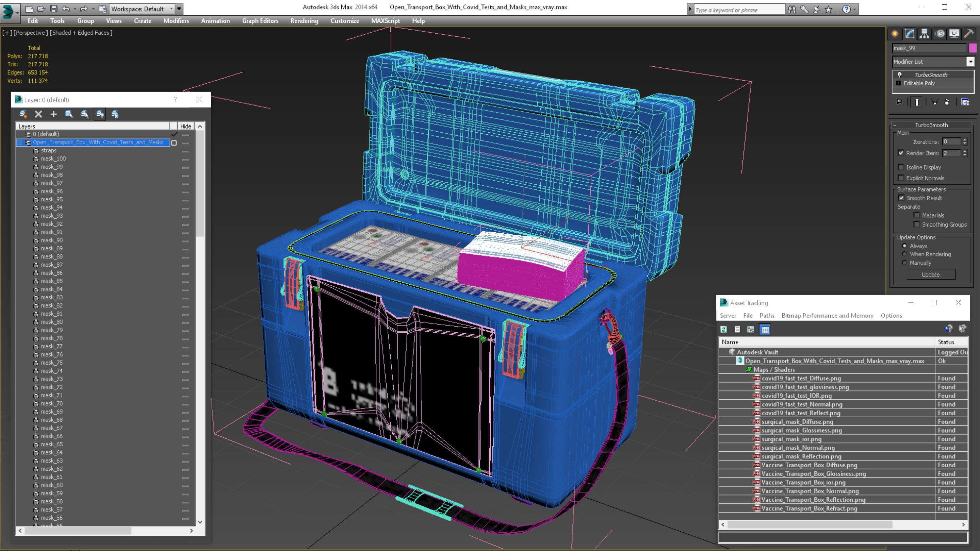Add selected objects to layer with plus icon
Viewport: 980px width, 551px height.
coord(54,114)
